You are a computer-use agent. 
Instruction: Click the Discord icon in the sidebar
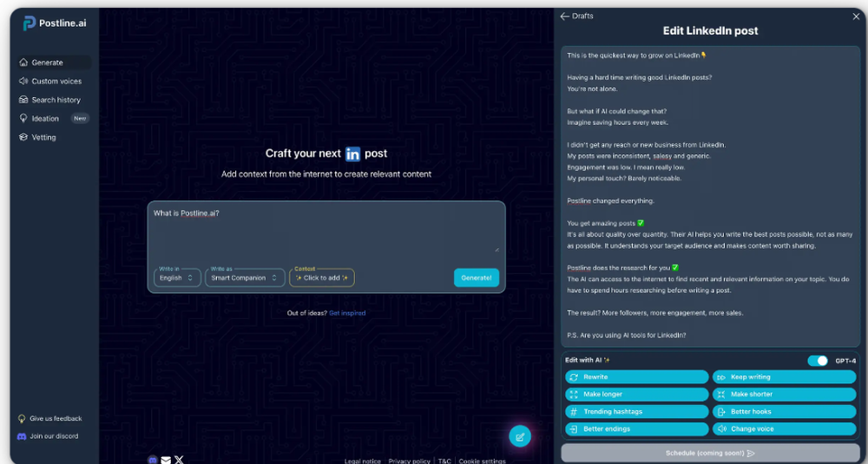tap(22, 436)
